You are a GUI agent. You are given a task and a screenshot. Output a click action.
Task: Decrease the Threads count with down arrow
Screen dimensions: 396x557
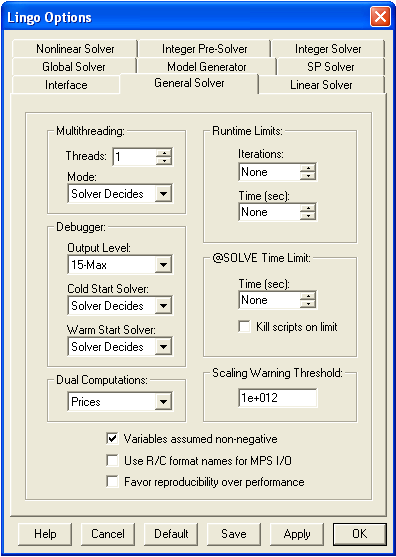[x=164, y=161]
